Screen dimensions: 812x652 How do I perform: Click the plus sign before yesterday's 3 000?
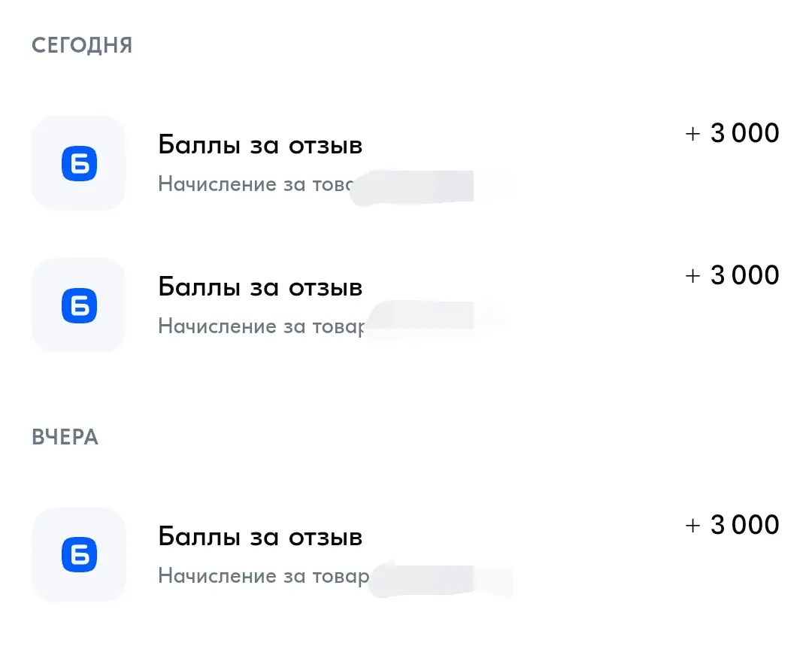click(x=693, y=526)
